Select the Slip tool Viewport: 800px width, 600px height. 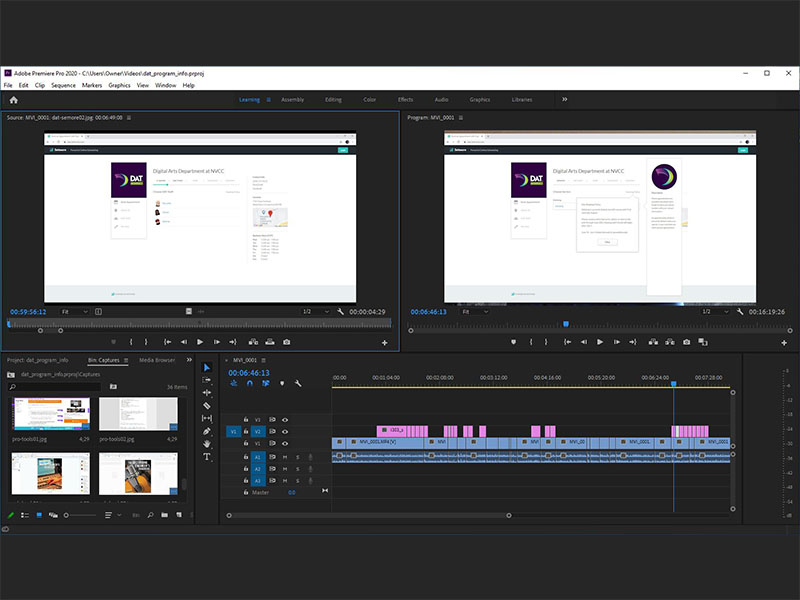(207, 418)
